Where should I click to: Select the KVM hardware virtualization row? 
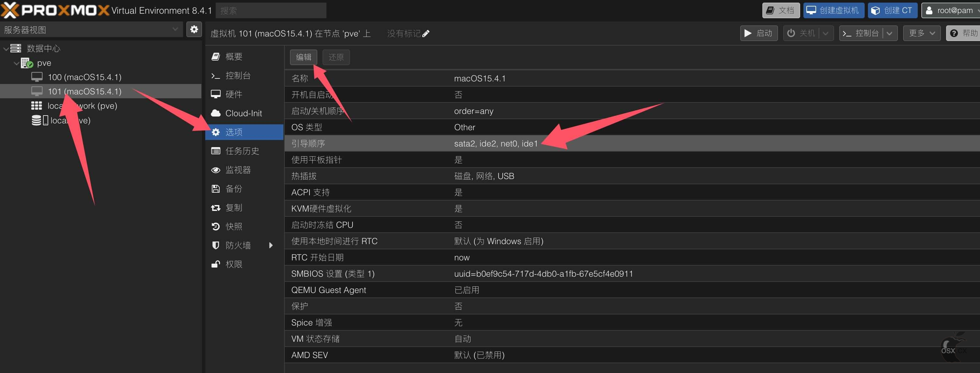[x=632, y=208]
